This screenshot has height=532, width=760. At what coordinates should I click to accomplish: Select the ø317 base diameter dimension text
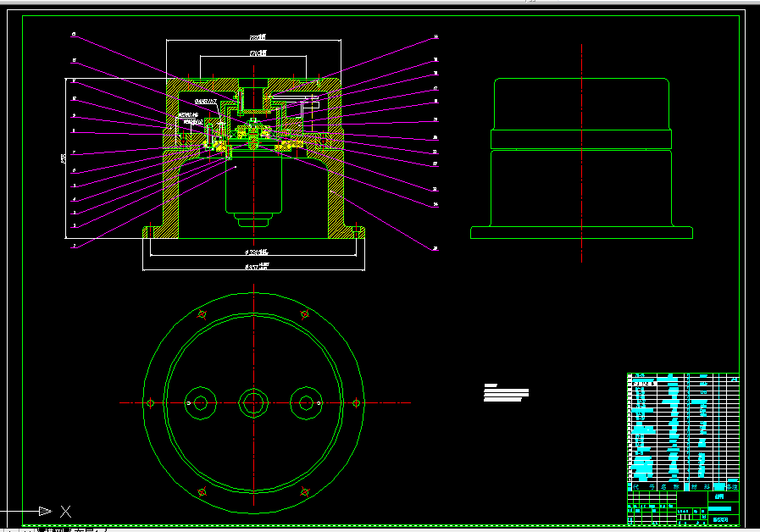[257, 267]
